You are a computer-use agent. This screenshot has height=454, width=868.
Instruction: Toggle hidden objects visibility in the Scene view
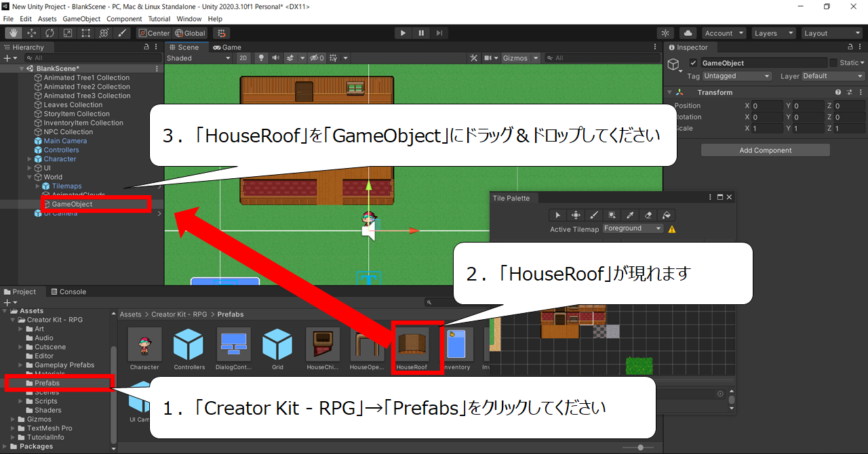(317, 58)
